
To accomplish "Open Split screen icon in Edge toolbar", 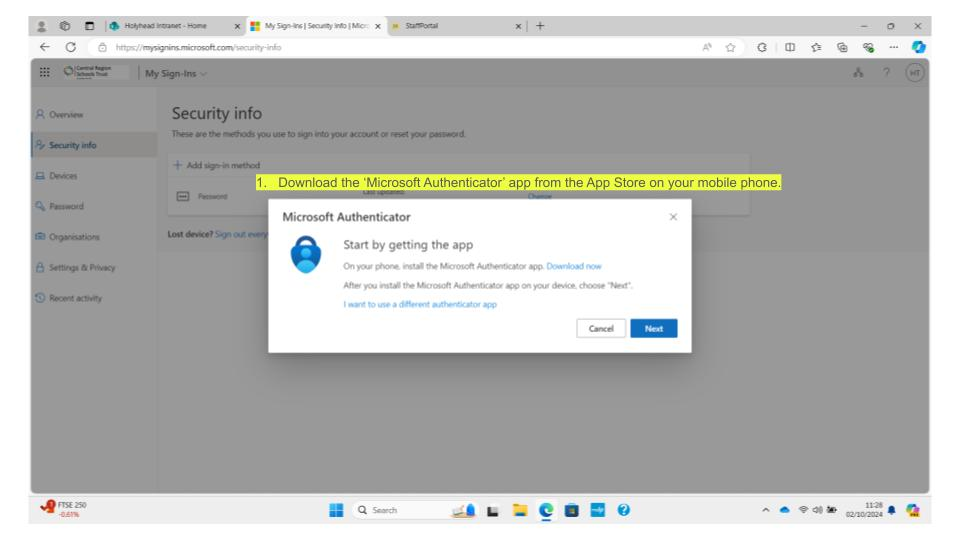I will point(790,47).
